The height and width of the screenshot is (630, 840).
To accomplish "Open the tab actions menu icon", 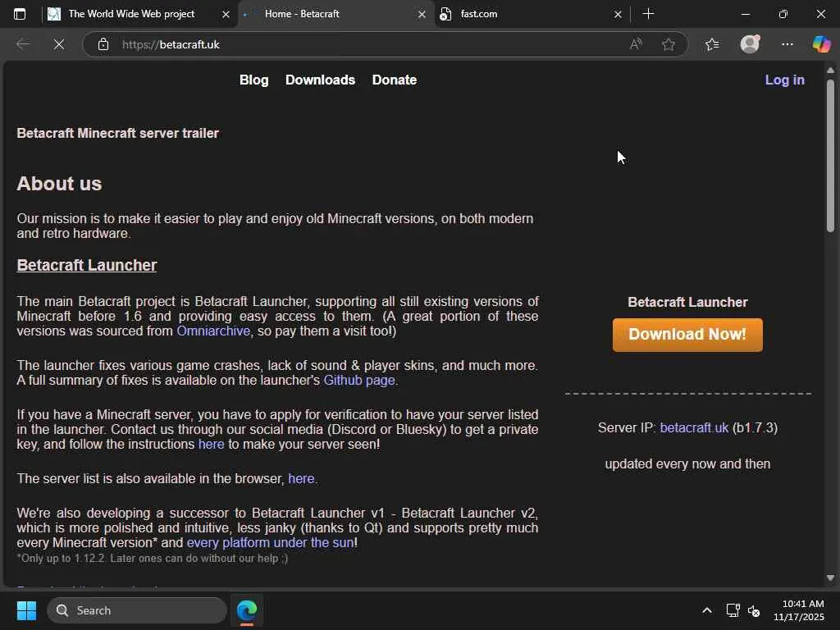I will tap(20, 14).
